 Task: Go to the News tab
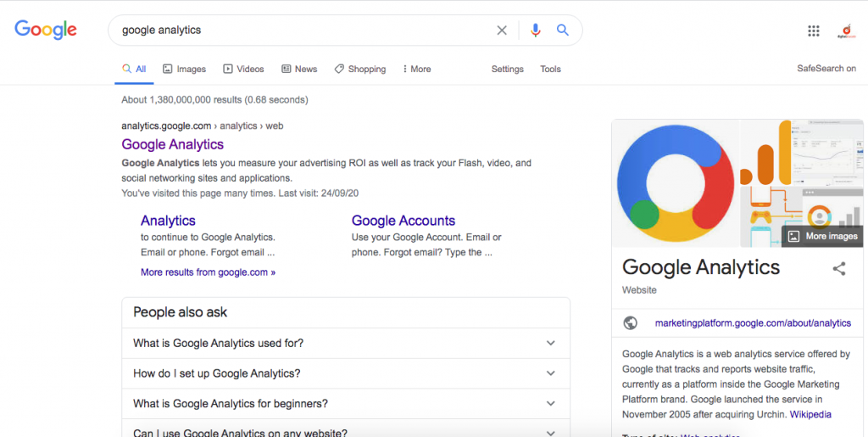click(x=299, y=70)
